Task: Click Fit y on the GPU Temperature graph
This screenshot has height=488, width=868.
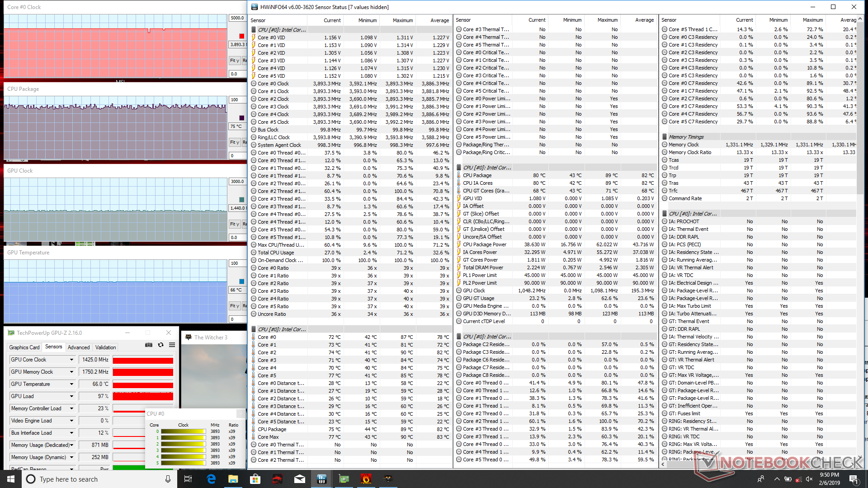Action: coord(234,306)
